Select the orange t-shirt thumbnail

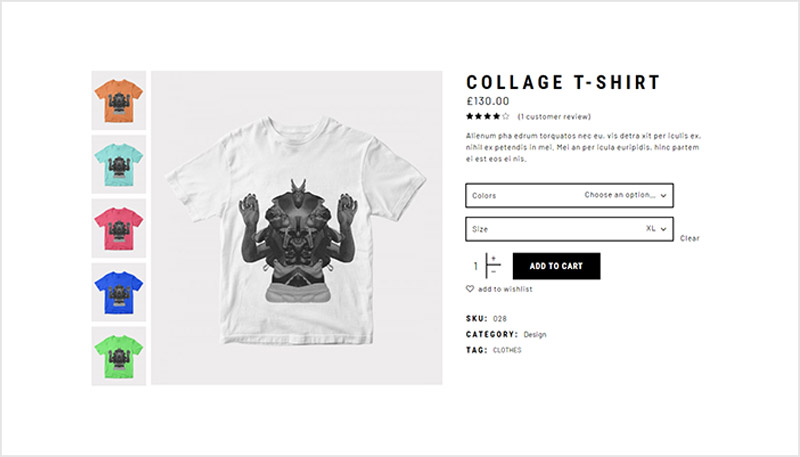click(x=119, y=100)
